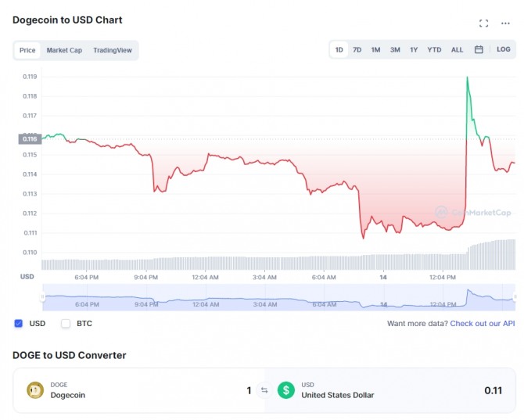
Task: Select the YTD time range
Action: [434, 50]
